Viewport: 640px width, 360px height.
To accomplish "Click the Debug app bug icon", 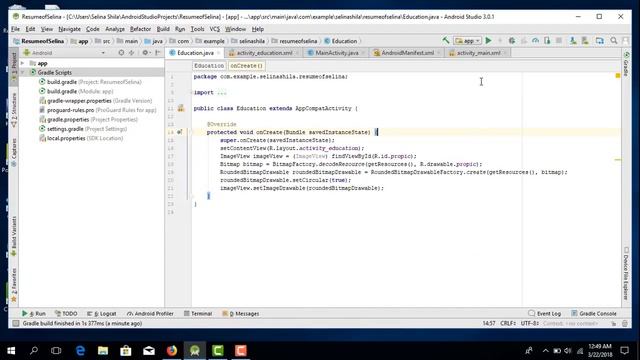I will (511, 41).
